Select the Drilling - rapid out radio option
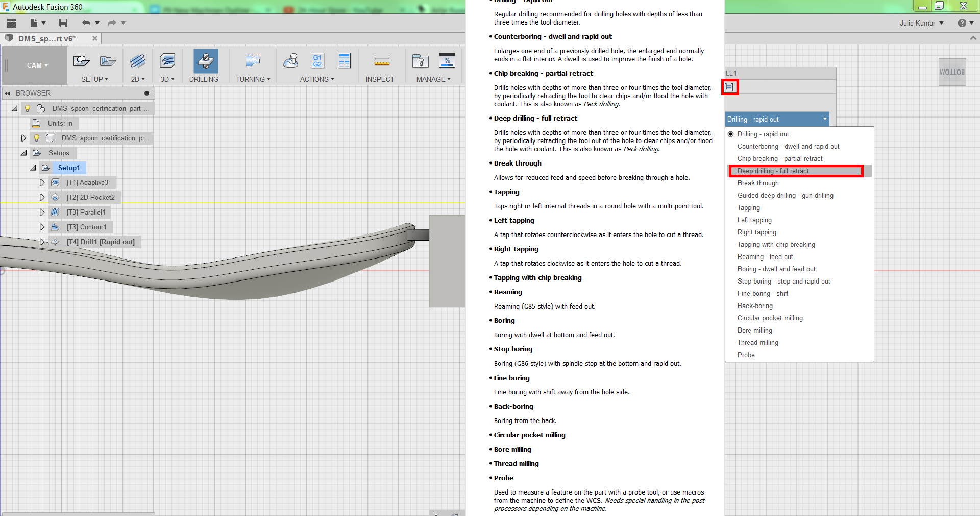980x516 pixels. [x=731, y=134]
